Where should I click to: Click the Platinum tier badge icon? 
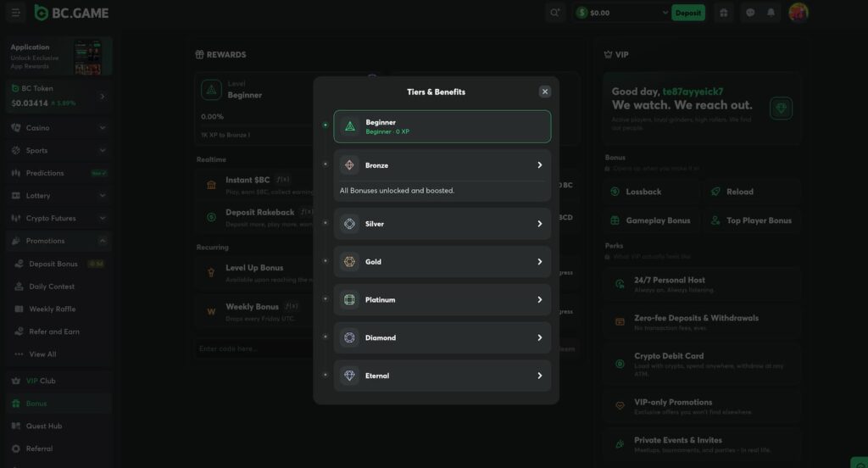349,299
